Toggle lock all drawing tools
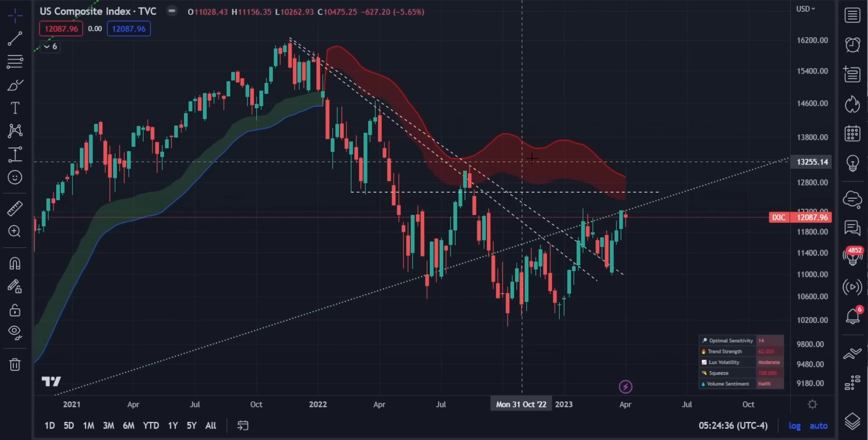Screen dimensions: 868x440 tap(15, 310)
